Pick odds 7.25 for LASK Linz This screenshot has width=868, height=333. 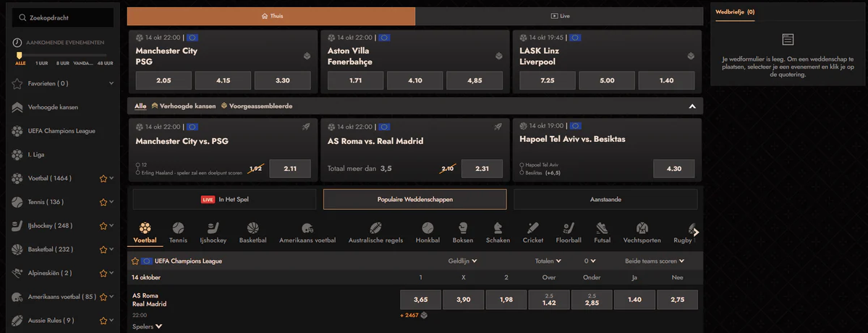[x=548, y=80]
